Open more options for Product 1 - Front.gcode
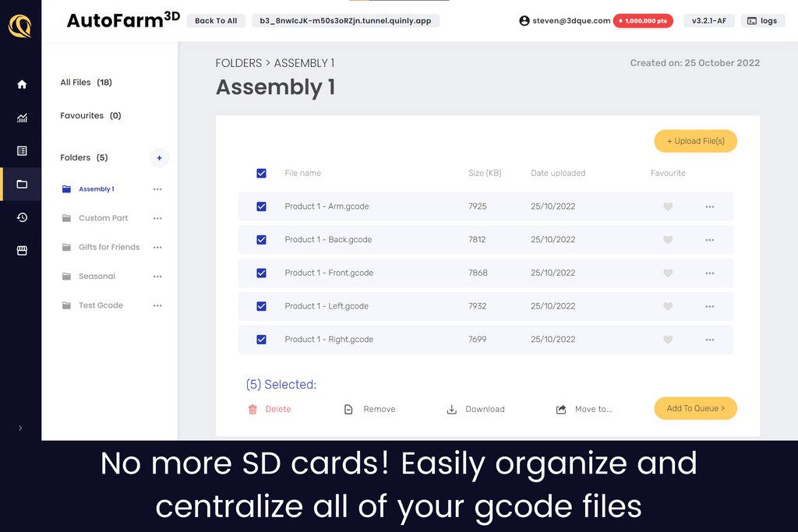This screenshot has width=798, height=532. (709, 273)
